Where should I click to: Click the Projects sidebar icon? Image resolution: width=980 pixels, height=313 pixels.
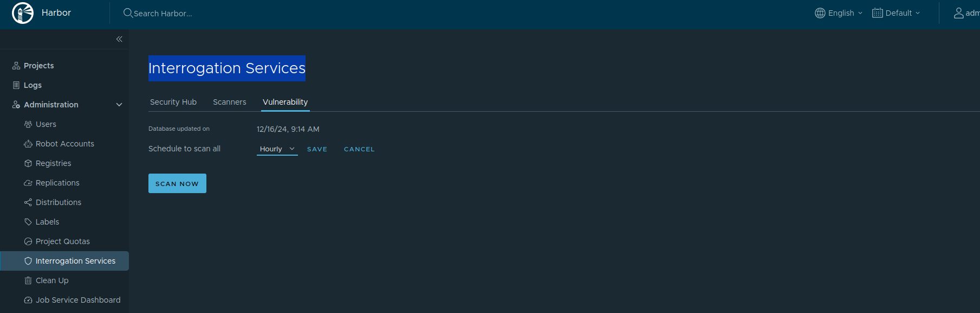point(16,66)
